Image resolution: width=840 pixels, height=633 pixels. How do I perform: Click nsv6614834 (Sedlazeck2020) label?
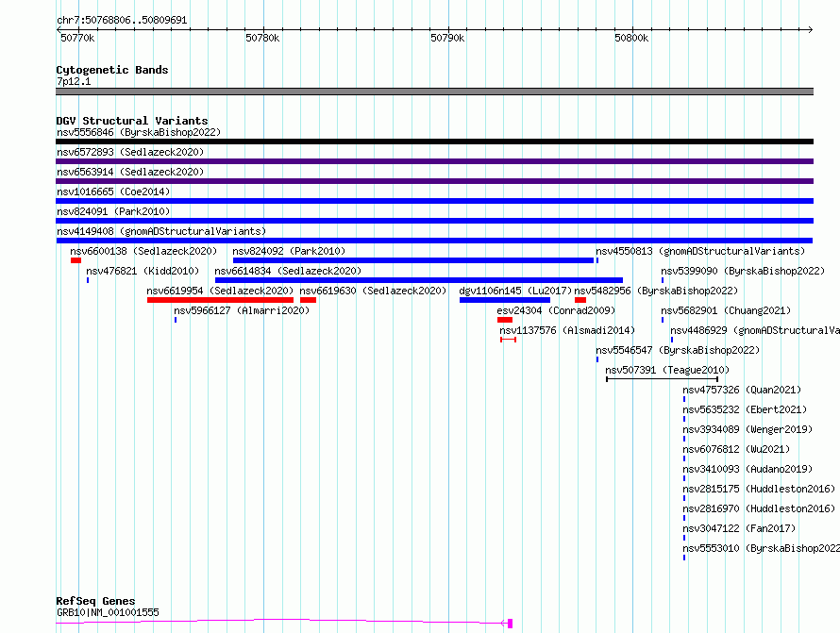coord(288,271)
